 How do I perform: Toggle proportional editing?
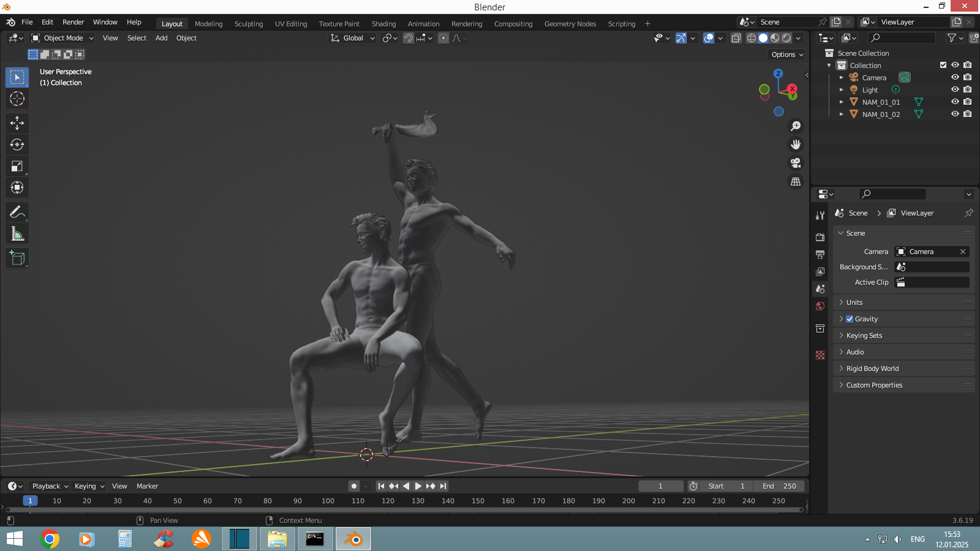coord(443,38)
